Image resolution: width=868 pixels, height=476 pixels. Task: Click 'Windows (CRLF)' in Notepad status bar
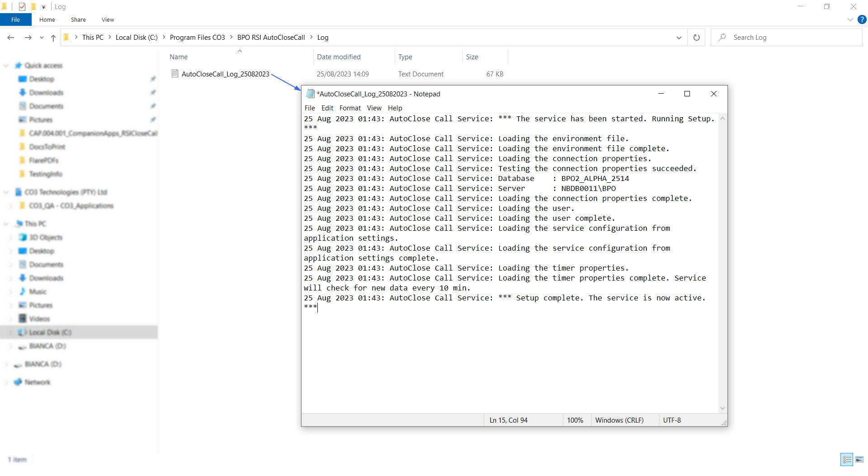[619, 420]
